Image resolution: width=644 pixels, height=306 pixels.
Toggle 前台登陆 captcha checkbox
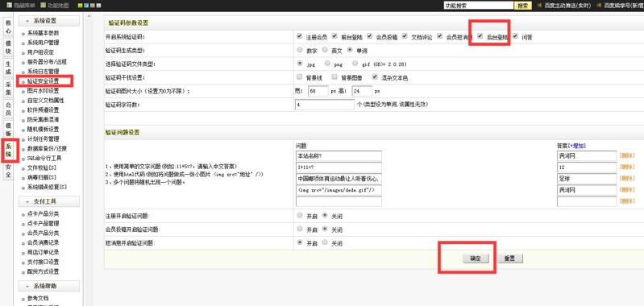tap(334, 36)
